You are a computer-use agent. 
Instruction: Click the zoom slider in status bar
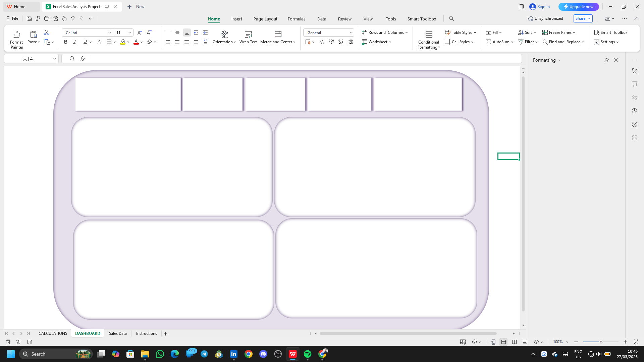point(600,342)
